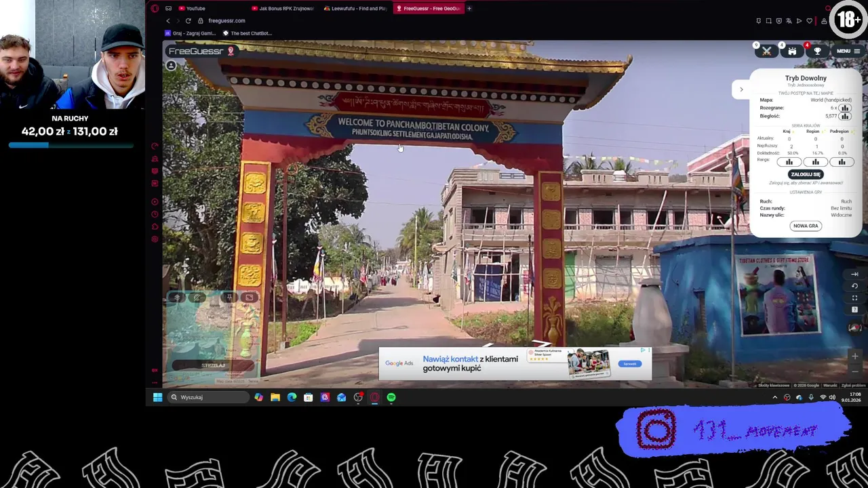868x488 pixels.
Task: Launch Microsoft Edge from the taskbar
Action: point(292,397)
